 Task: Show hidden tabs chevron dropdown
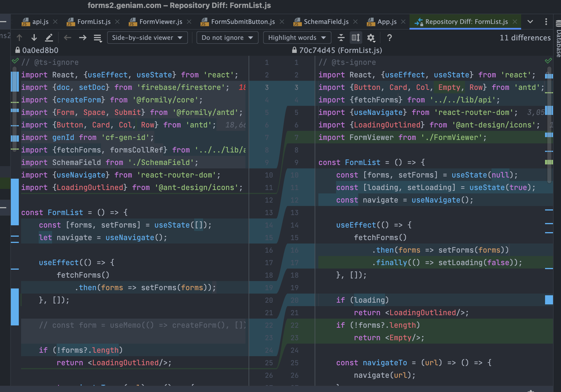(530, 22)
